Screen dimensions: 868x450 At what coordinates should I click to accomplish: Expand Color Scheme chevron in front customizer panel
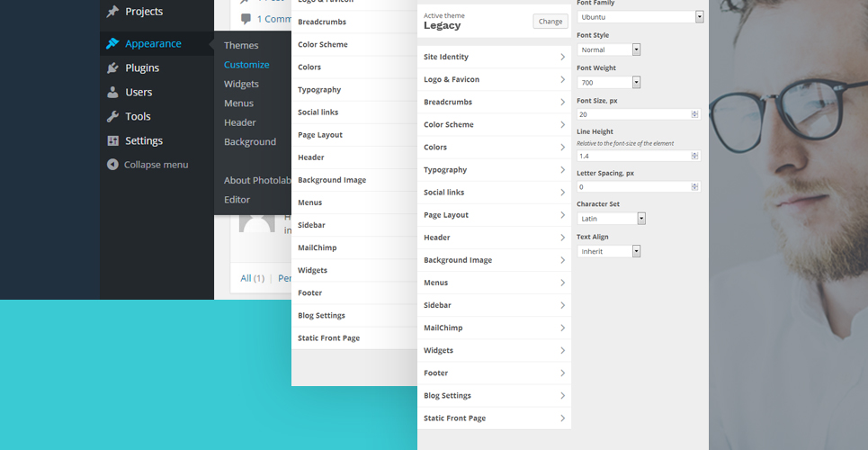562,125
